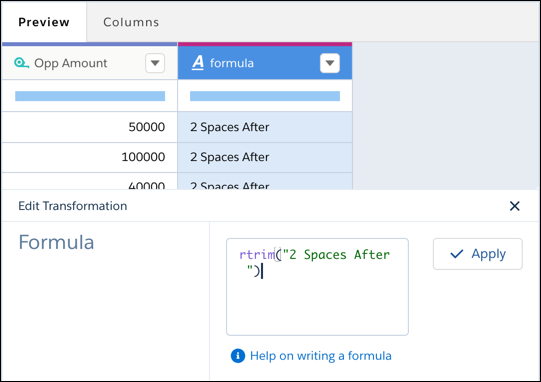Viewport: 541px width, 382px height.
Task: Apply the formula transformation
Action: (x=478, y=254)
